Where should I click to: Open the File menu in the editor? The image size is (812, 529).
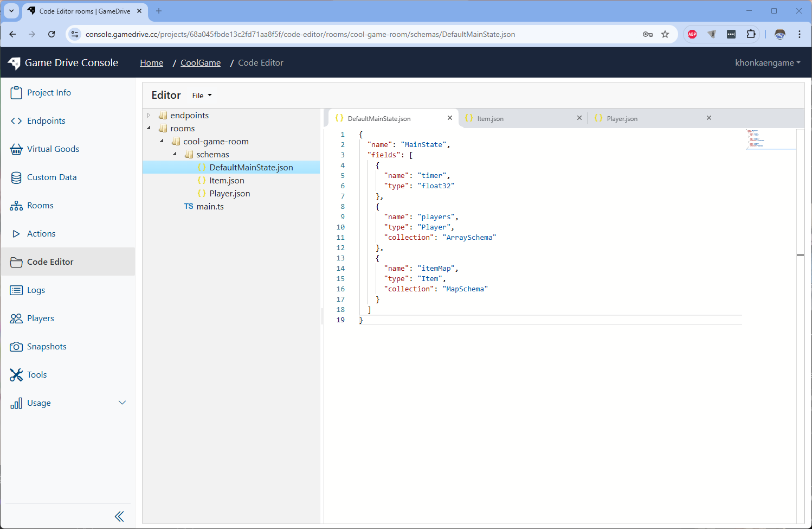(x=201, y=95)
